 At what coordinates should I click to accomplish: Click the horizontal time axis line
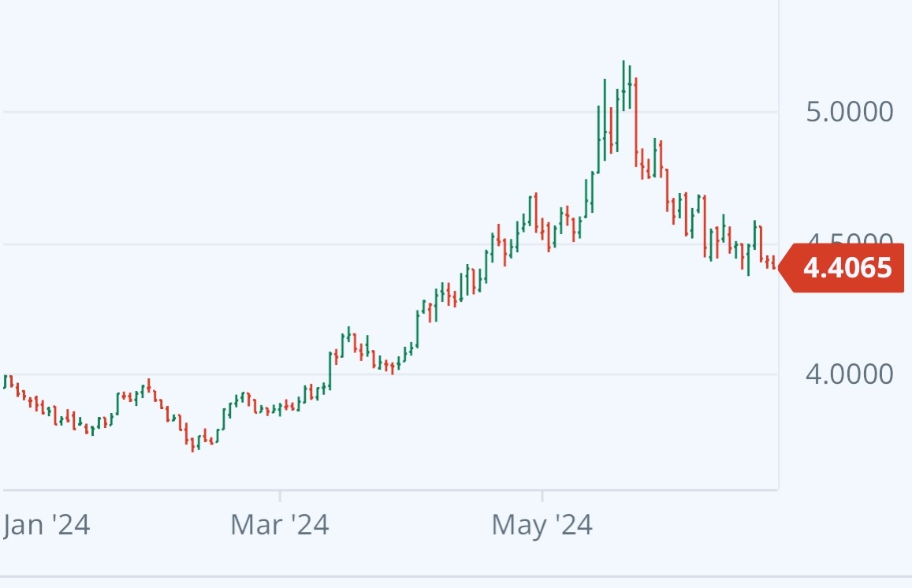click(x=394, y=489)
